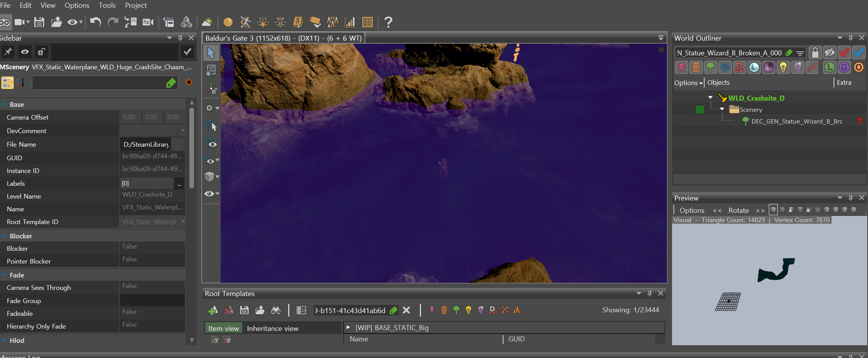Click the question mark help icon
Screen dimensions: 868x358
(x=388, y=22)
